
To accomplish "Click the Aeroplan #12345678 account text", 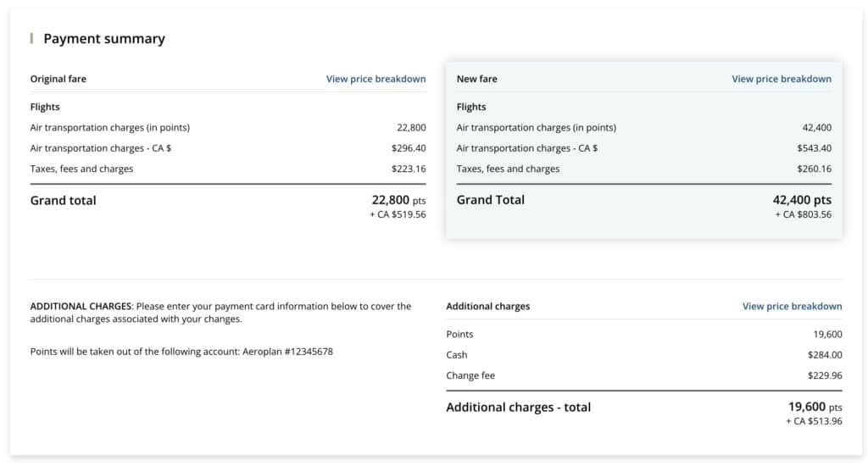I will coord(288,351).
